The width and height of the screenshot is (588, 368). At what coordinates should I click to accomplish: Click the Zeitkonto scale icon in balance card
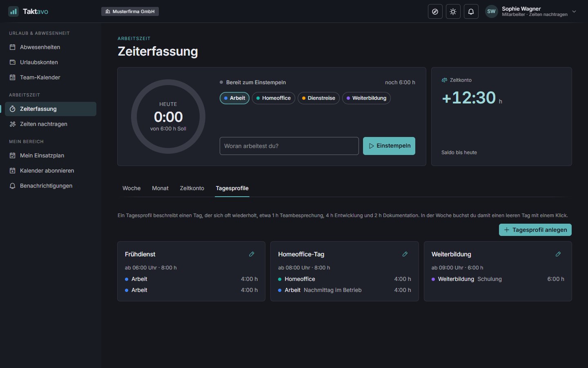click(444, 80)
